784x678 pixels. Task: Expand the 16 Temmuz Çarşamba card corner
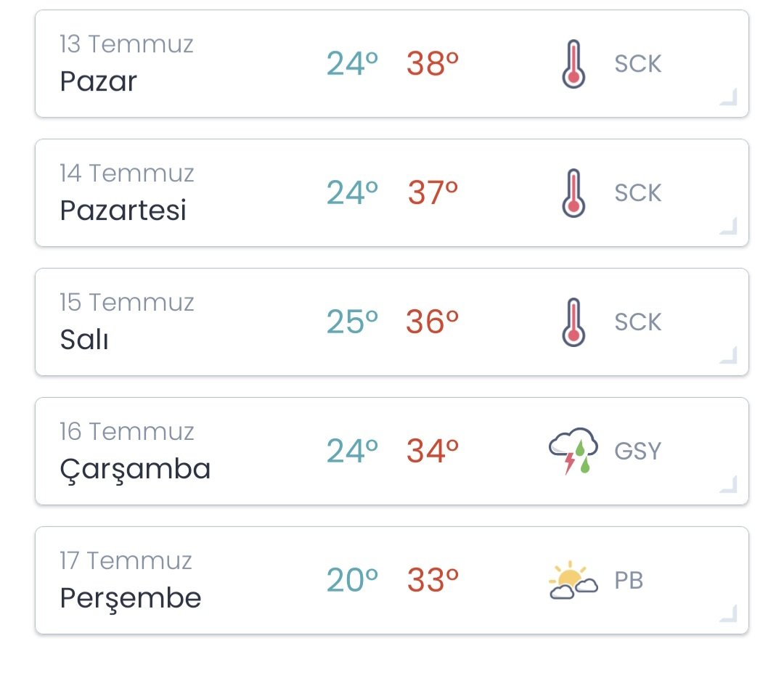(729, 484)
